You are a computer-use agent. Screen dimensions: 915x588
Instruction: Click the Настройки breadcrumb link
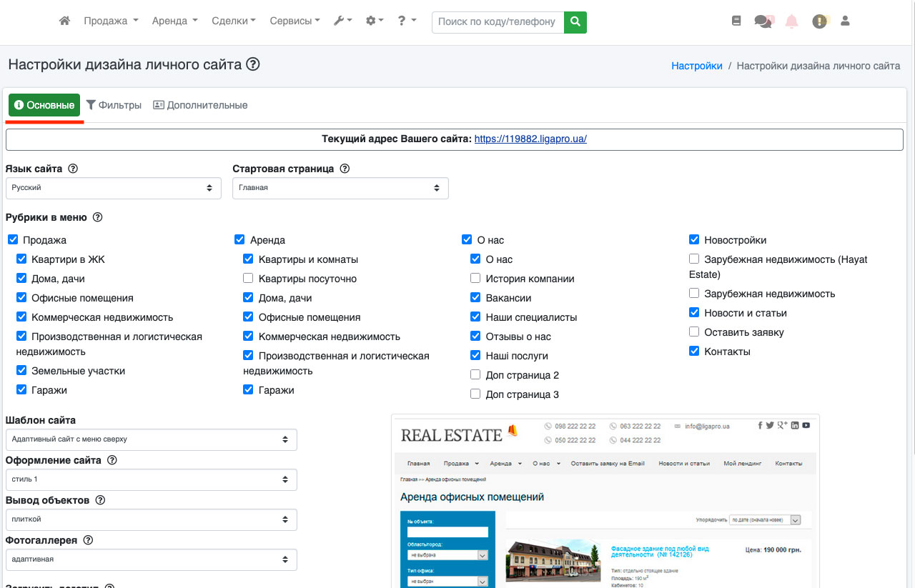click(696, 66)
